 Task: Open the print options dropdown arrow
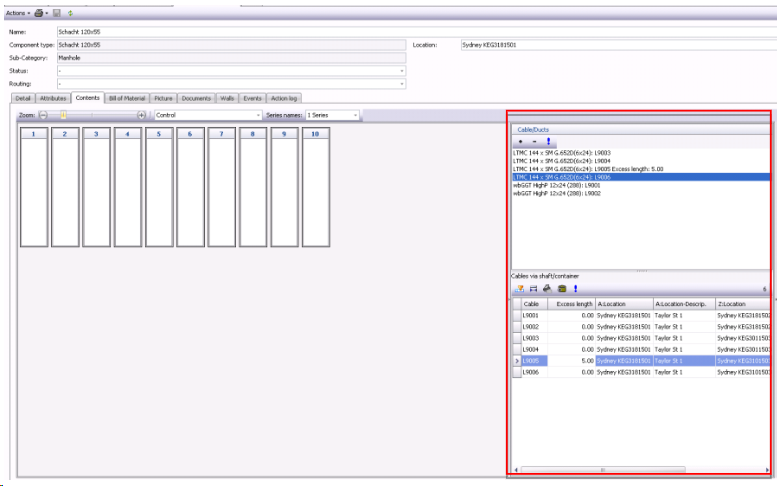(x=47, y=13)
